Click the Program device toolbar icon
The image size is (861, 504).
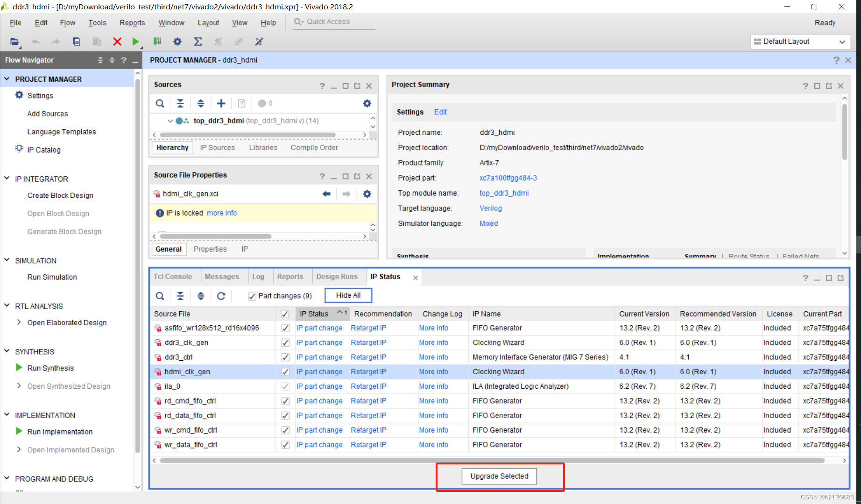pyautogui.click(x=157, y=42)
